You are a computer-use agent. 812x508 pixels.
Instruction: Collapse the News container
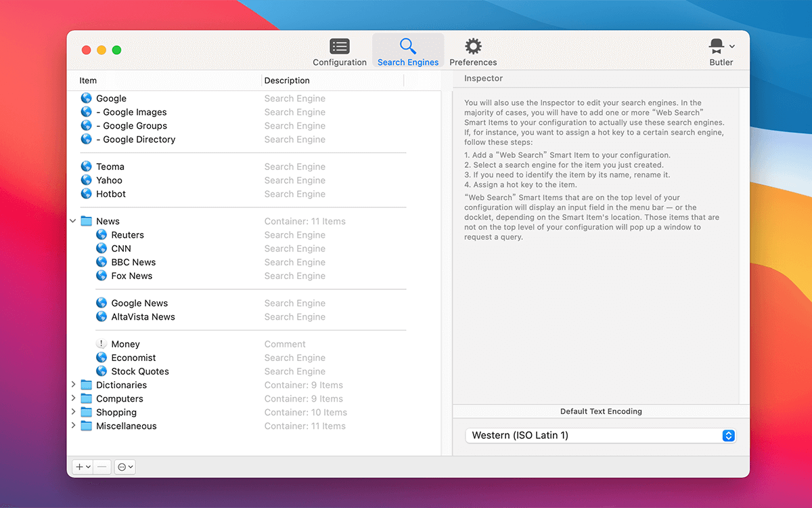click(x=73, y=221)
